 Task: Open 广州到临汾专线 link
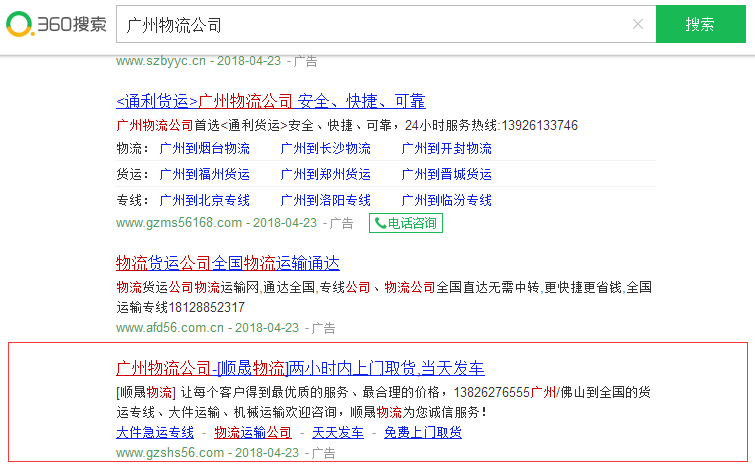[x=446, y=200]
